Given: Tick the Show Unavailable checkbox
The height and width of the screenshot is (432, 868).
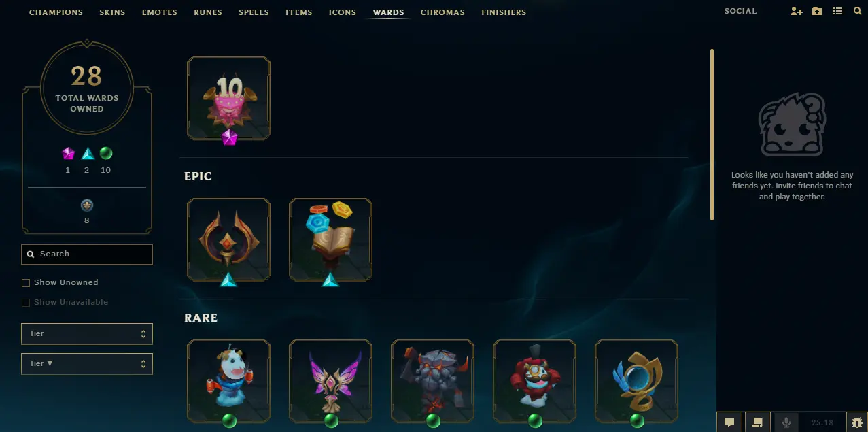Looking at the screenshot, I should click(26, 303).
